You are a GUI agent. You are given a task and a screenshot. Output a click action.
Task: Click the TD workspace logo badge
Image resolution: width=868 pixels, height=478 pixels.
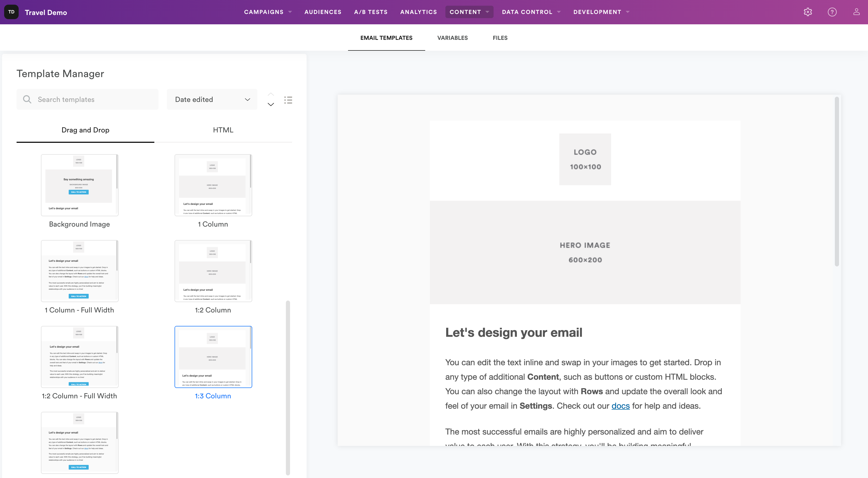coord(11,12)
